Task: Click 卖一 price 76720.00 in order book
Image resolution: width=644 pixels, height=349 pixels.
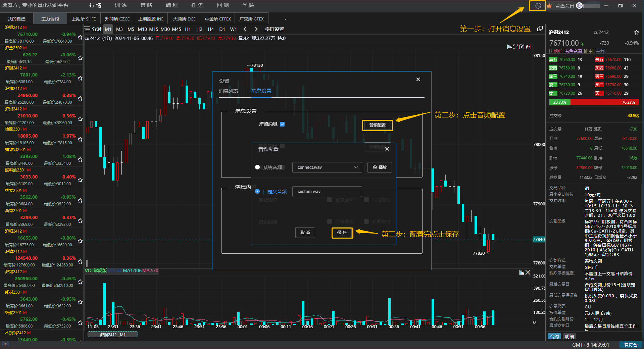Action: (567, 93)
